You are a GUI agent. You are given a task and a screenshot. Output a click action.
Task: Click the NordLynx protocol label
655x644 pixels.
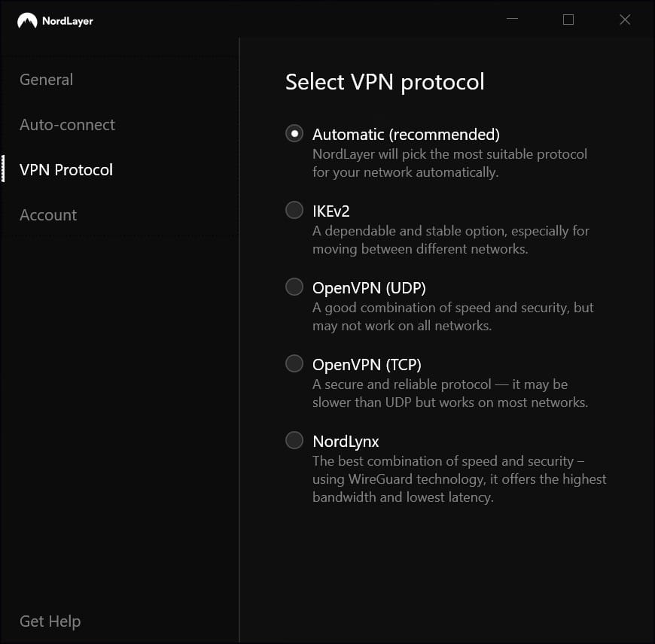point(346,442)
